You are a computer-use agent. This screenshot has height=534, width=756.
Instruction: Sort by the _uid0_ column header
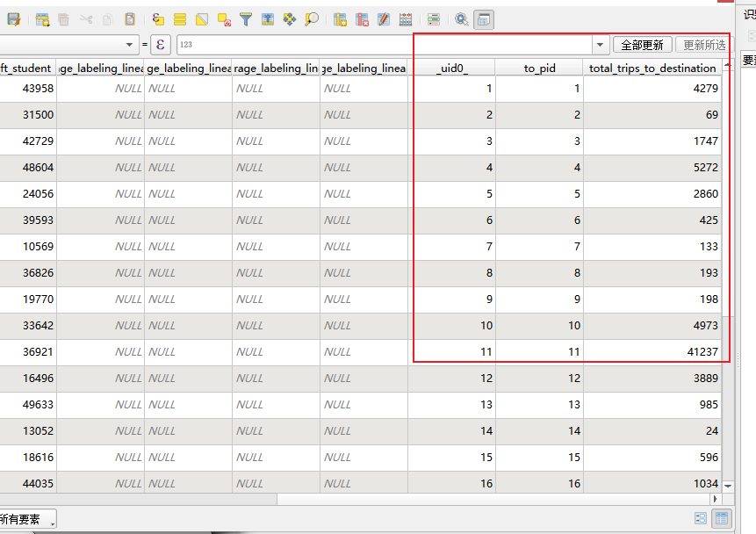click(452, 68)
